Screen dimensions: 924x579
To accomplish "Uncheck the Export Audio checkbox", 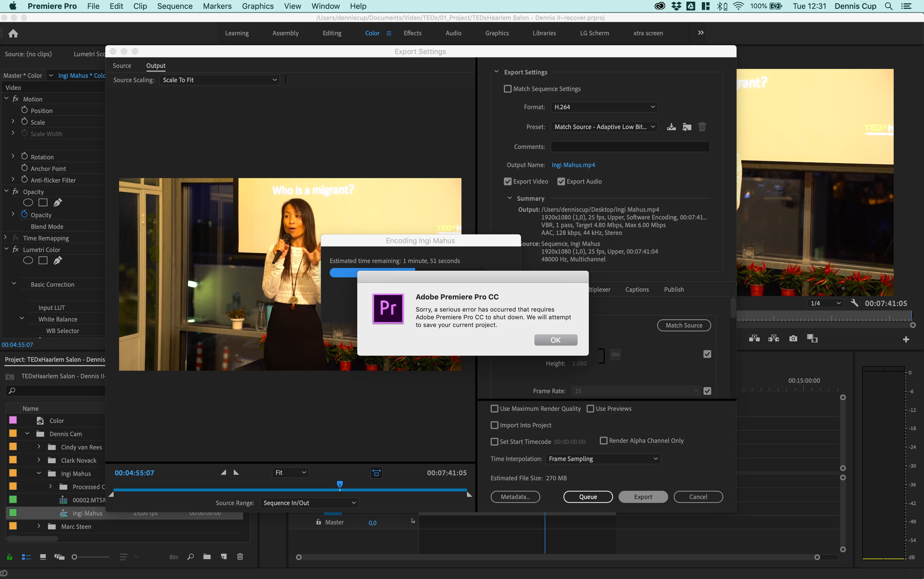I will pyautogui.click(x=561, y=181).
